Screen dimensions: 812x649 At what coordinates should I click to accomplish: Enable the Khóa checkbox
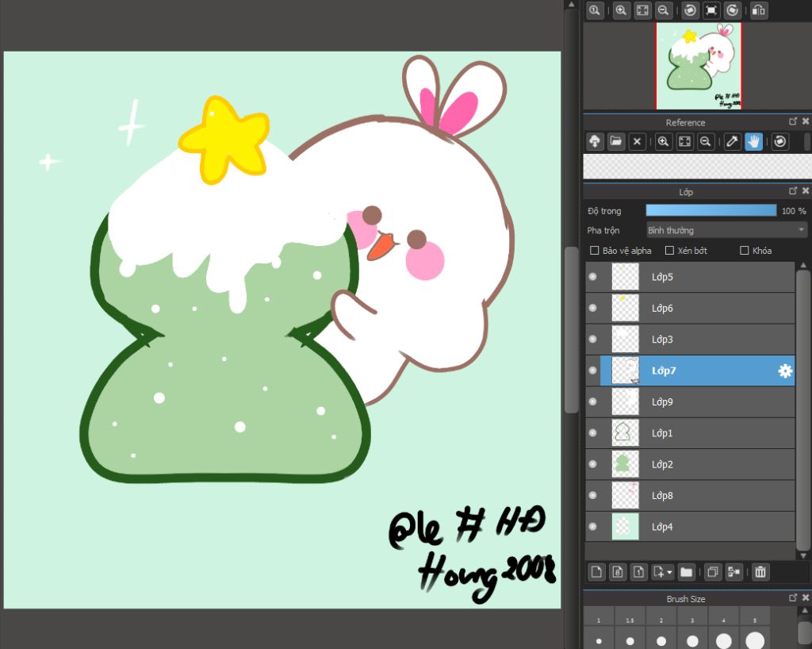tap(745, 250)
